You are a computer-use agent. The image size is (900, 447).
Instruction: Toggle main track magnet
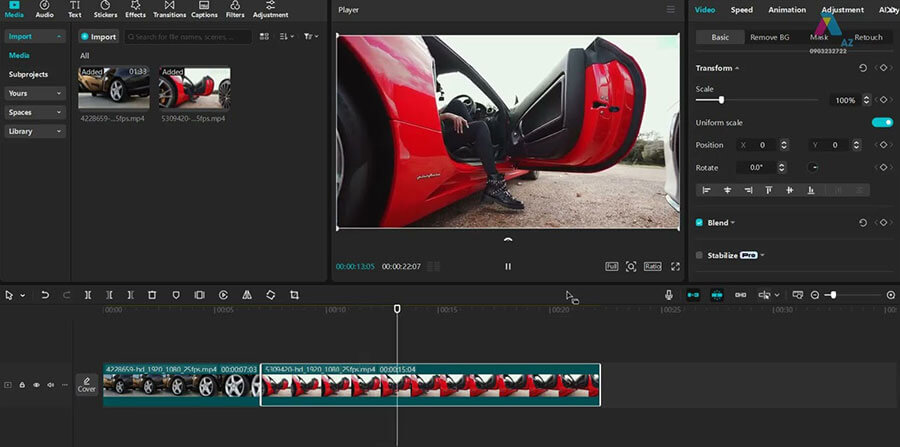(x=693, y=295)
